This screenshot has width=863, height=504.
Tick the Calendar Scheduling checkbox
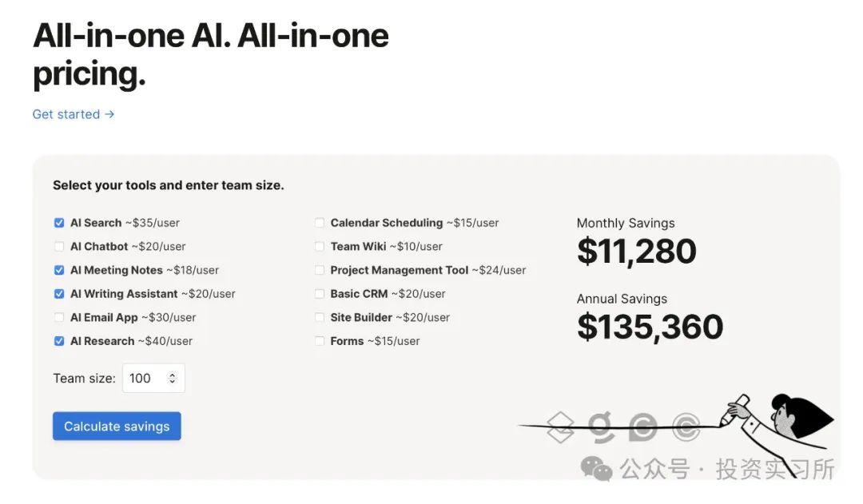click(320, 223)
